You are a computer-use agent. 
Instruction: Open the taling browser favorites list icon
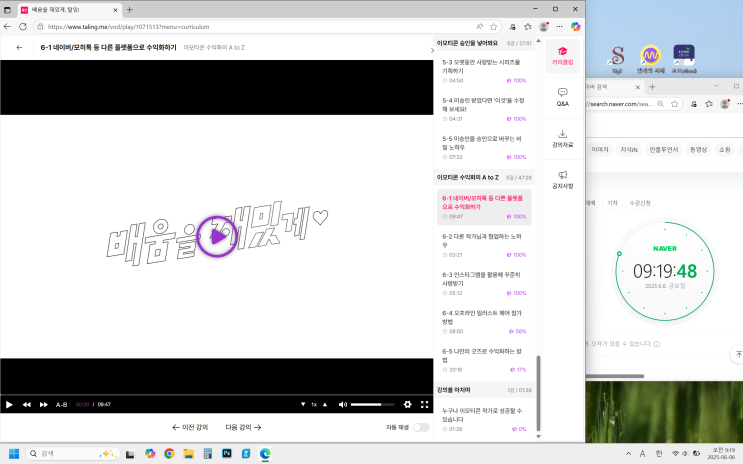(x=528, y=27)
